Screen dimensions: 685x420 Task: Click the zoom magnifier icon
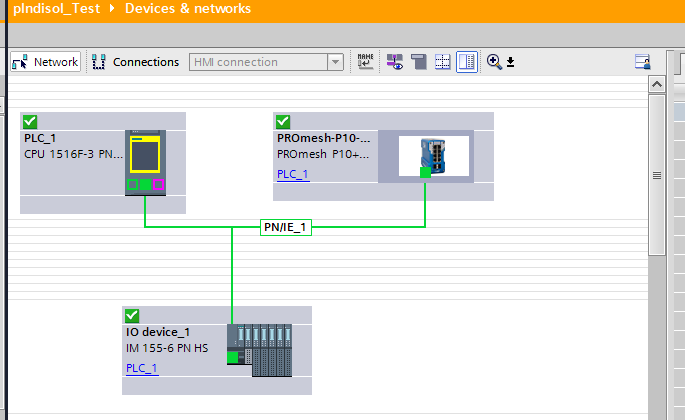494,62
